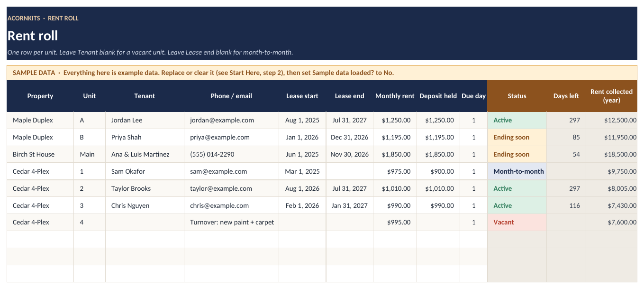Image resolution: width=644 pixels, height=289 pixels.
Task: Click the $18,500.00 rent collected cell
Action: click(611, 154)
